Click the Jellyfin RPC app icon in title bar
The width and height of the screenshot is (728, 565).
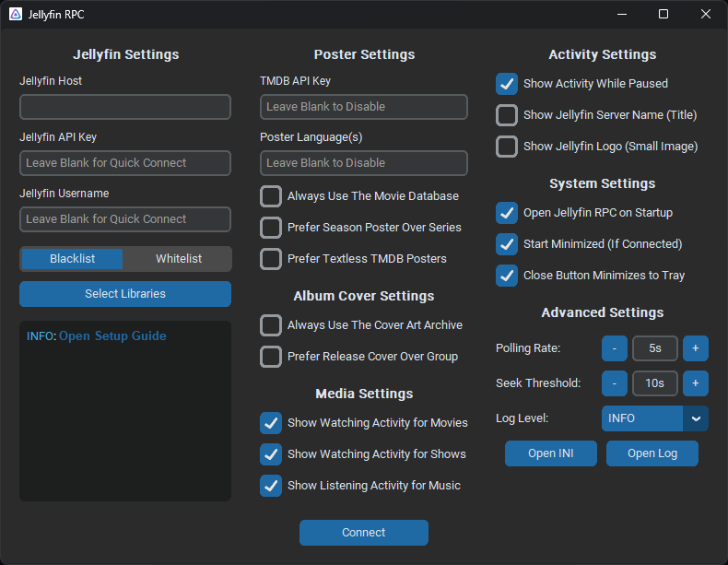(x=16, y=15)
